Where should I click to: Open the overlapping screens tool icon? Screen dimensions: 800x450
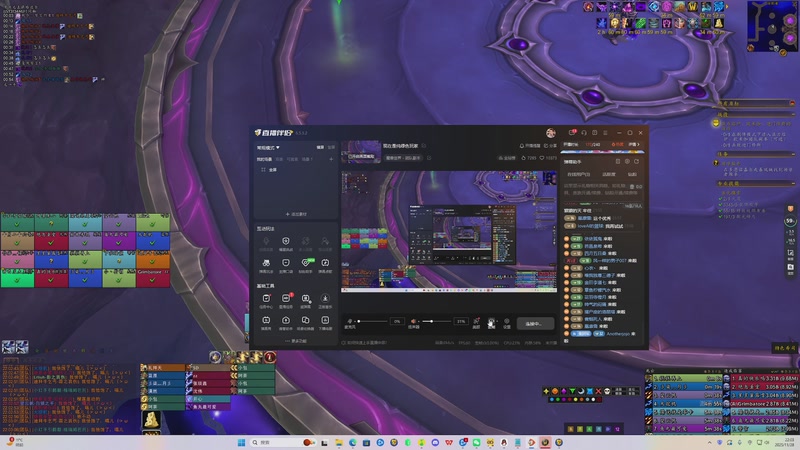306,322
